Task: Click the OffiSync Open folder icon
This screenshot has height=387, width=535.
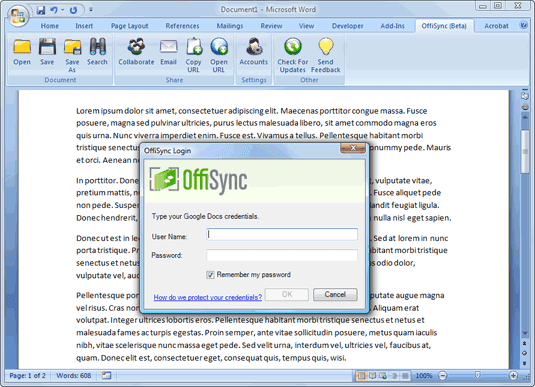Action: pos(22,47)
